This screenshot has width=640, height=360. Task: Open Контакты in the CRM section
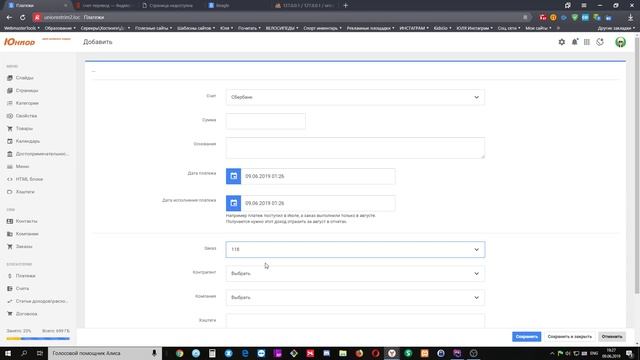[x=27, y=221]
